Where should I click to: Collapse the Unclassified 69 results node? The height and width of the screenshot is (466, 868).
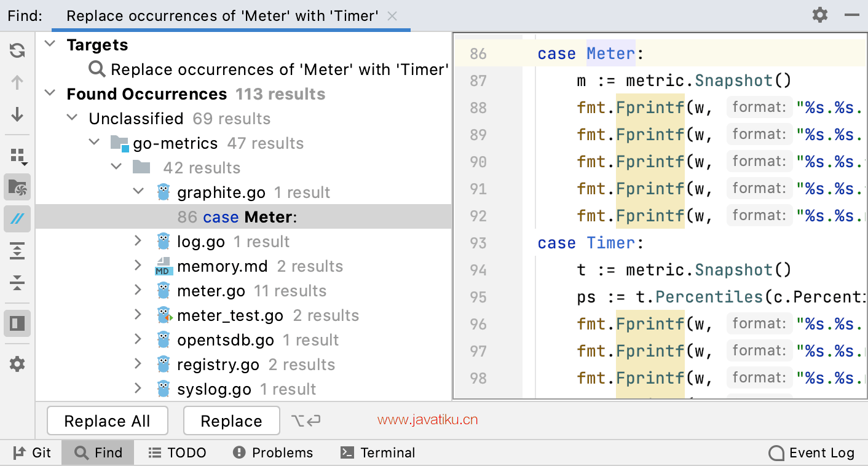coord(73,118)
